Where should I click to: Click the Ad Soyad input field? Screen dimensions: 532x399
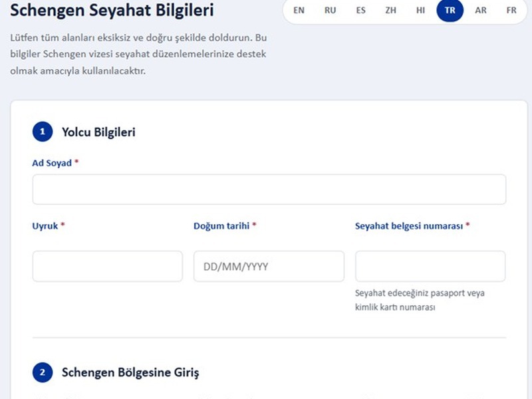269,190
